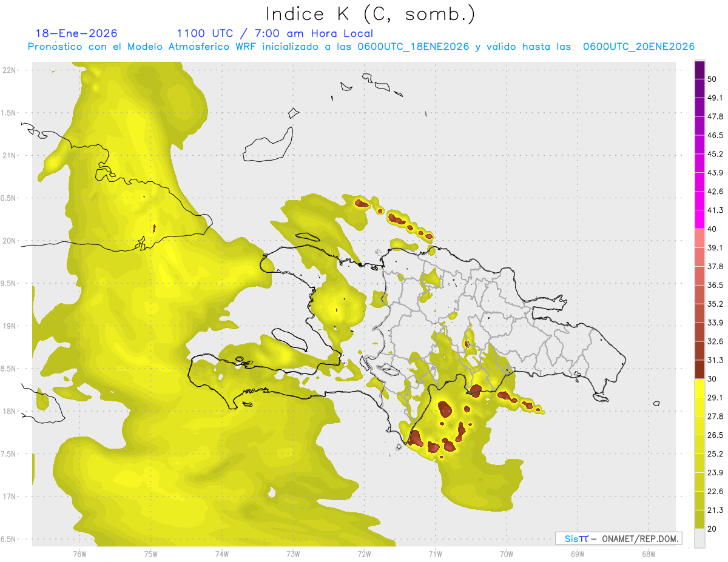
Task: Click the legend value "29.1"
Action: (x=715, y=398)
